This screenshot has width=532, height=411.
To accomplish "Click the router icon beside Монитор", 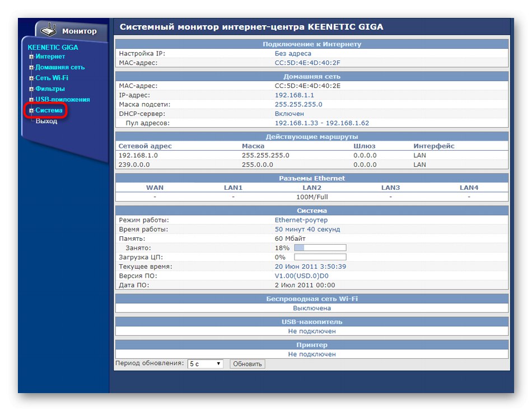I will [49, 30].
